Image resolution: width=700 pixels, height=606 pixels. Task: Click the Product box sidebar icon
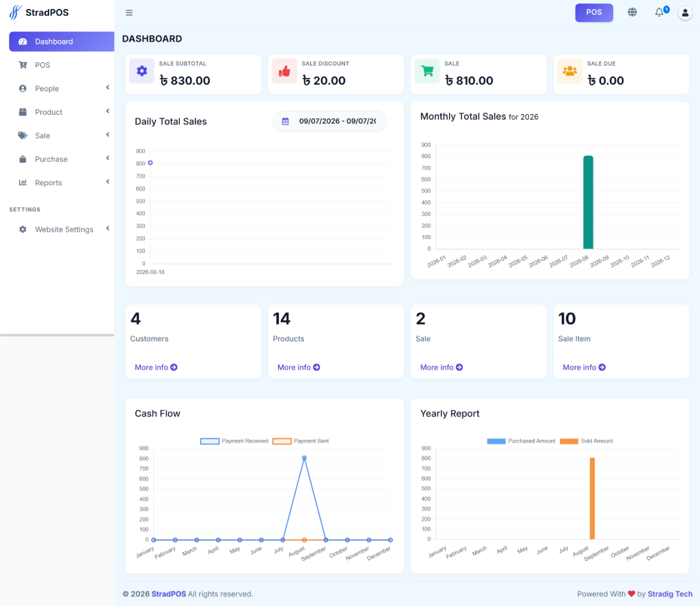point(23,112)
